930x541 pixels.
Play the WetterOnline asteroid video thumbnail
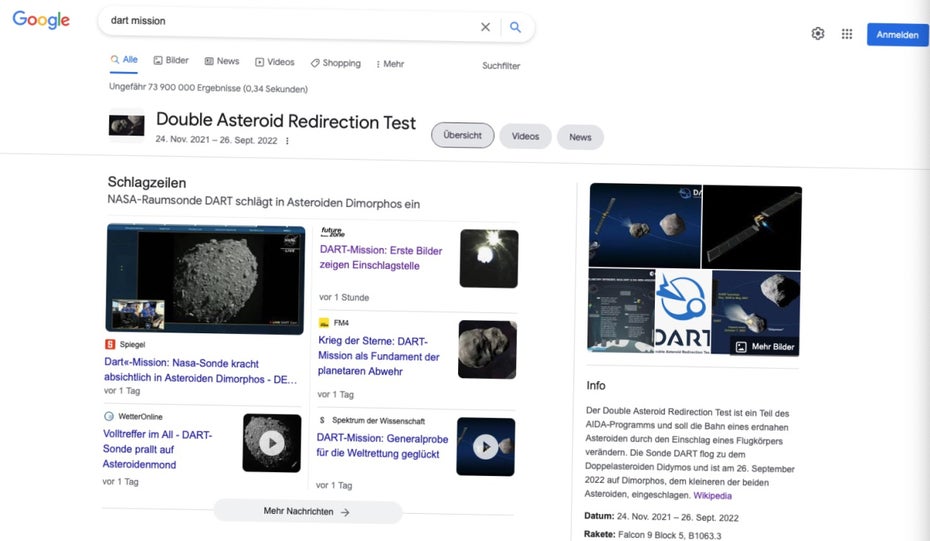coord(272,443)
